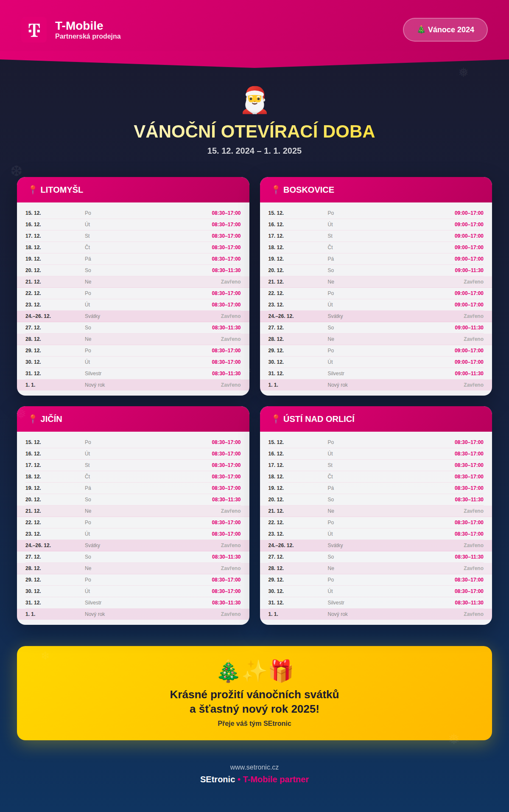Screen dimensions: 509x812
Task: Select the Boskovice store header
Action: 308,190
